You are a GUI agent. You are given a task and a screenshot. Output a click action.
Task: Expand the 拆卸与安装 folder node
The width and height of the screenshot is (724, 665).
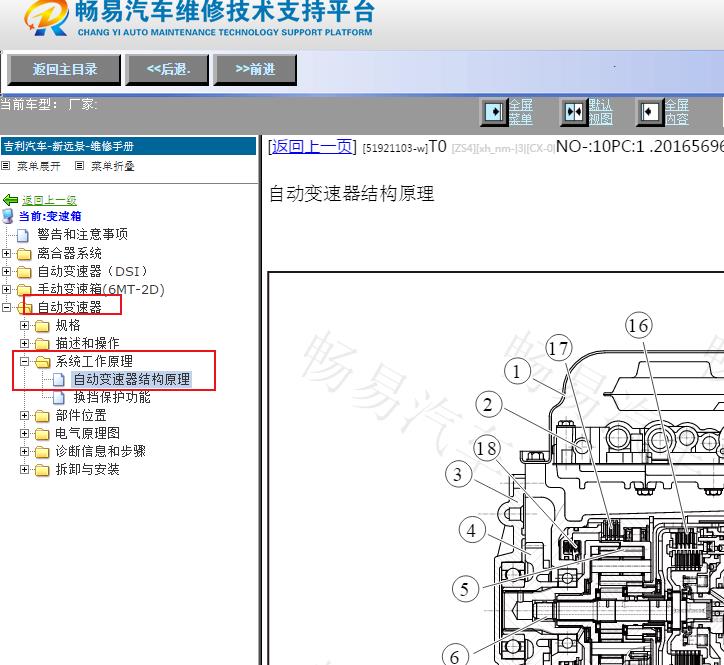tap(24, 469)
